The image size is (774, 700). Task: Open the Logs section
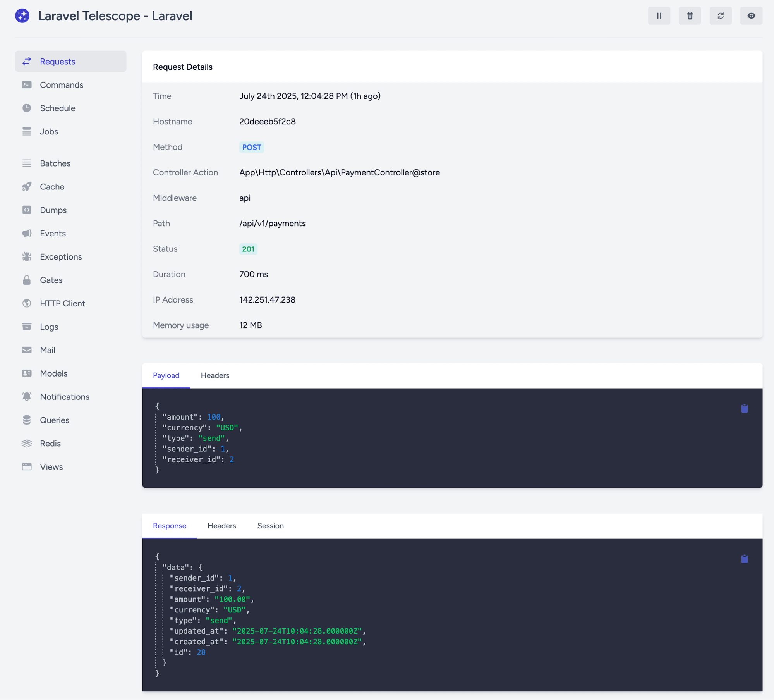coord(49,327)
